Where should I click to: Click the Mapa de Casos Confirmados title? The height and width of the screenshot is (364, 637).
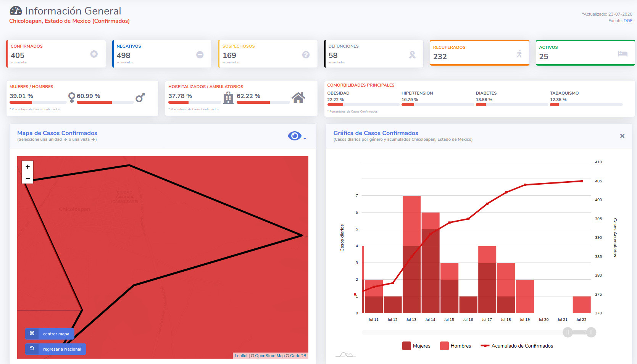[x=57, y=133]
